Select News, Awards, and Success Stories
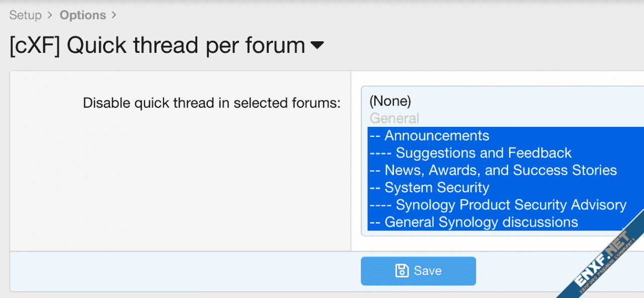The image size is (644, 298). coord(501,170)
